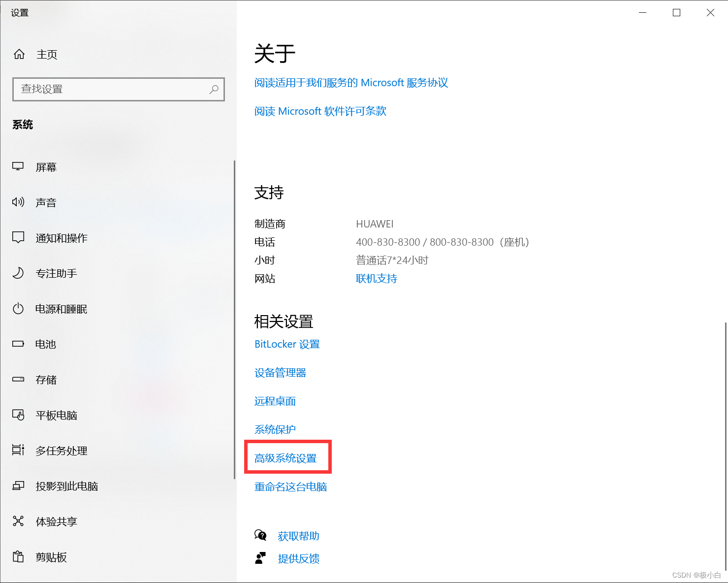
Task: Open the 联机支持 website link
Action: coord(377,279)
